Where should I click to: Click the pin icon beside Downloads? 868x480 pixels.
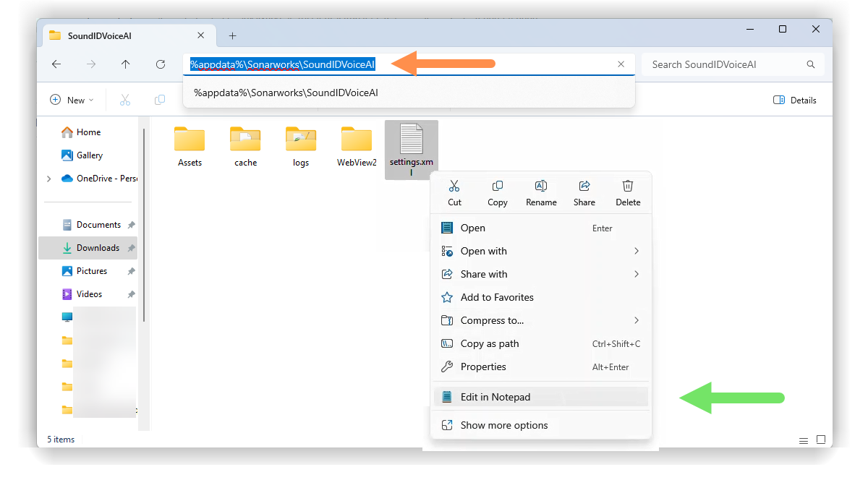tap(132, 248)
